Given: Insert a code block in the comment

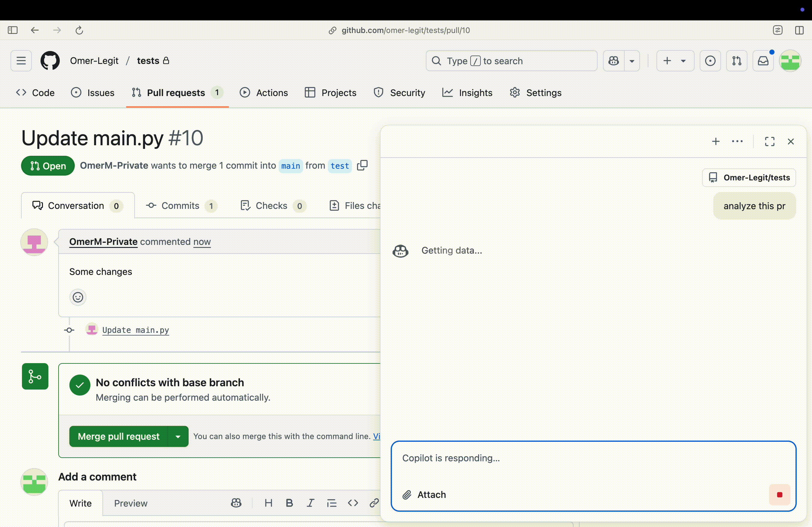Looking at the screenshot, I should coord(353,503).
